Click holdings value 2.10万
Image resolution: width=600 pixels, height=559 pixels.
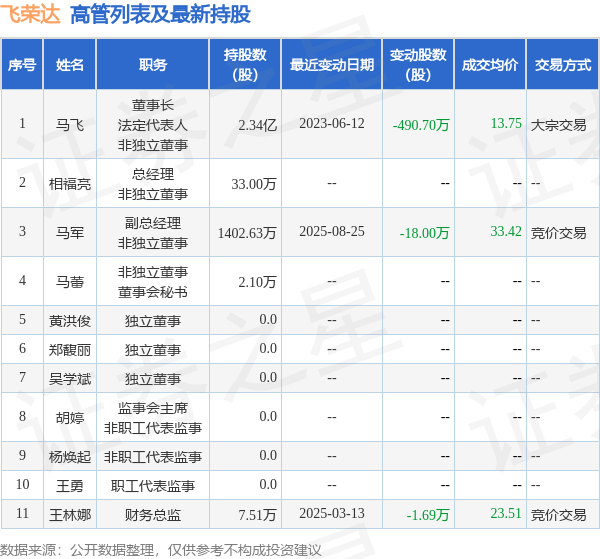click(257, 282)
